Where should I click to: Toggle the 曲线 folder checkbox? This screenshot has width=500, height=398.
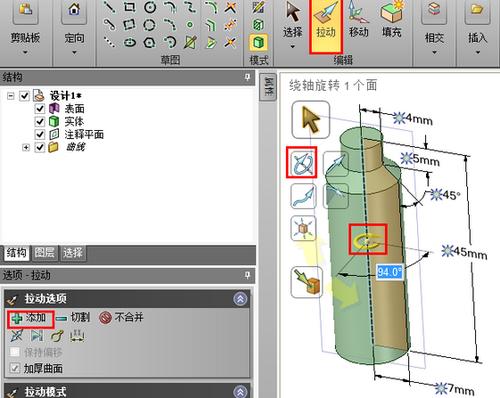(40, 147)
